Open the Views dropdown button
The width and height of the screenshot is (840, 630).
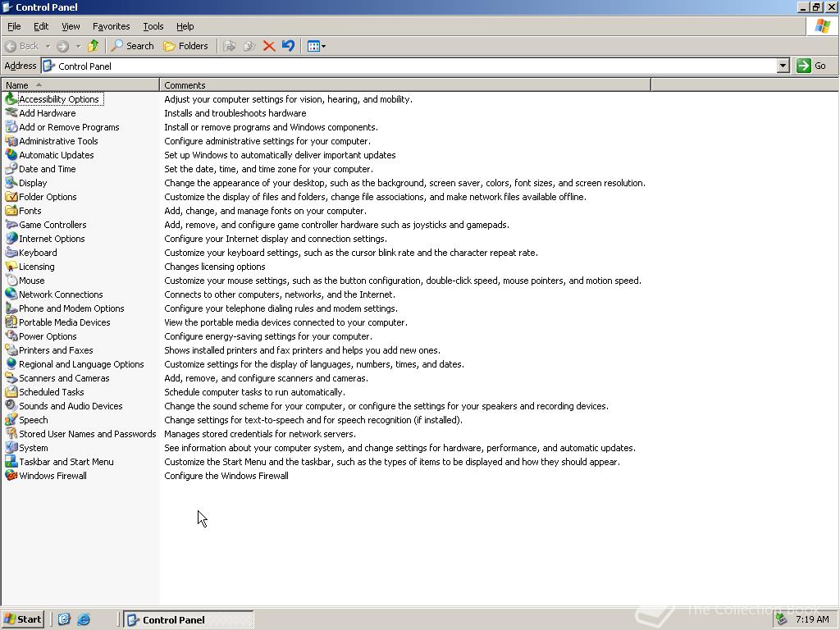(x=316, y=46)
